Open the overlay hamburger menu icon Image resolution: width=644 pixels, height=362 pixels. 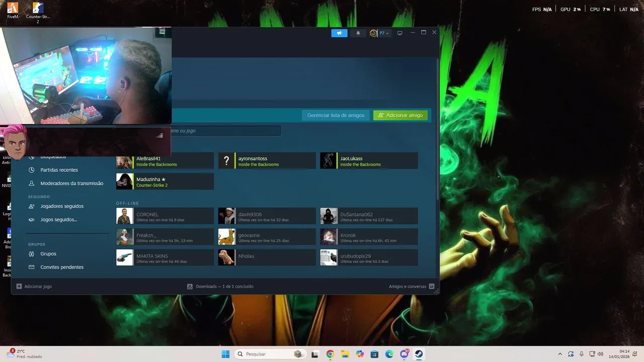[159, 135]
